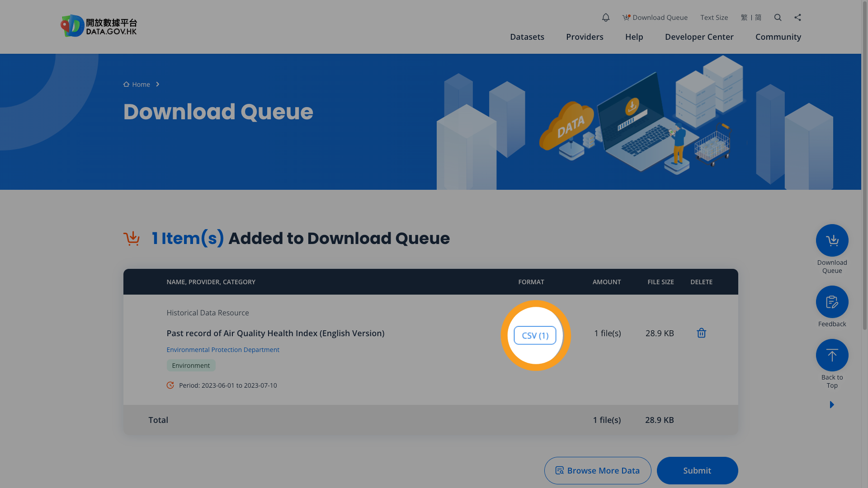Delete the queued item using the trash icon

point(701,333)
